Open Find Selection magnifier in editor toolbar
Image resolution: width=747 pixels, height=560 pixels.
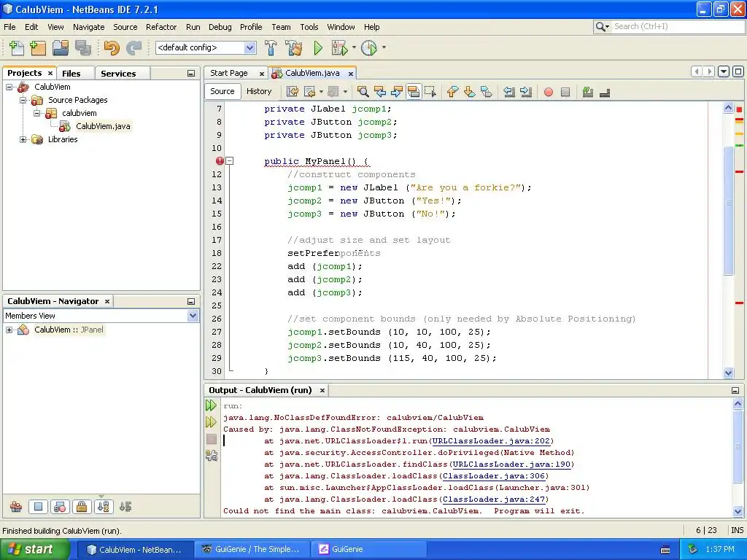click(x=363, y=92)
